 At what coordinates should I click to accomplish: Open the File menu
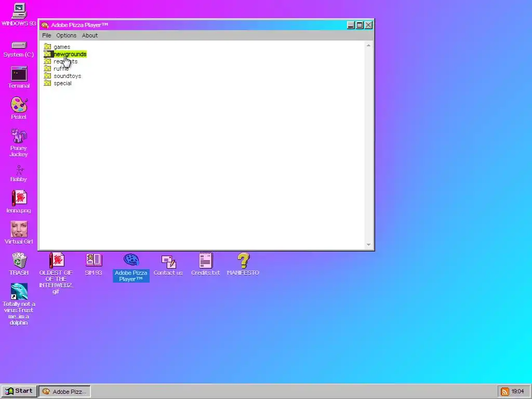[46, 35]
